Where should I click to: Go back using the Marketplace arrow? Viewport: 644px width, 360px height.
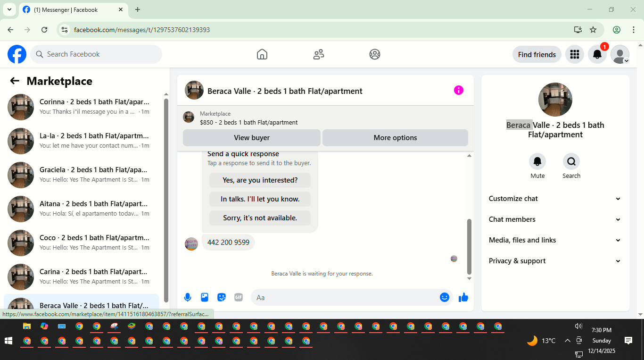pos(15,81)
